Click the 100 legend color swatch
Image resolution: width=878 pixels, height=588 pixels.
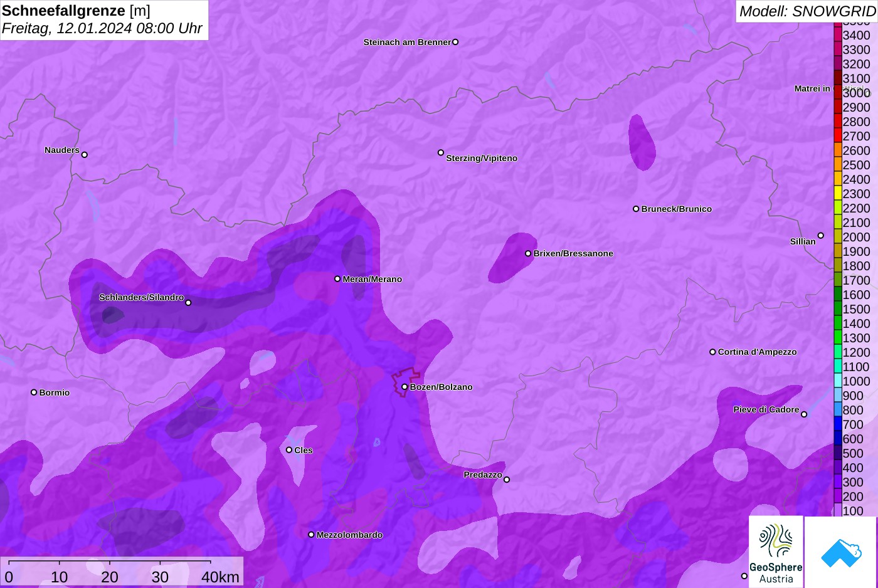(x=837, y=510)
